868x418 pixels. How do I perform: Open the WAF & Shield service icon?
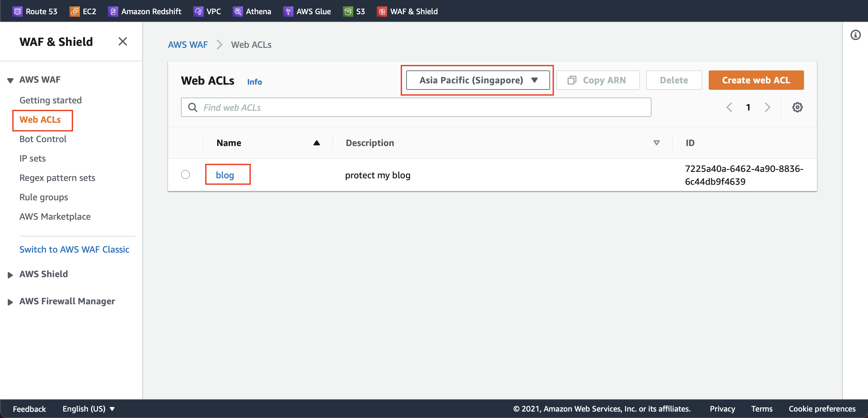click(x=382, y=11)
